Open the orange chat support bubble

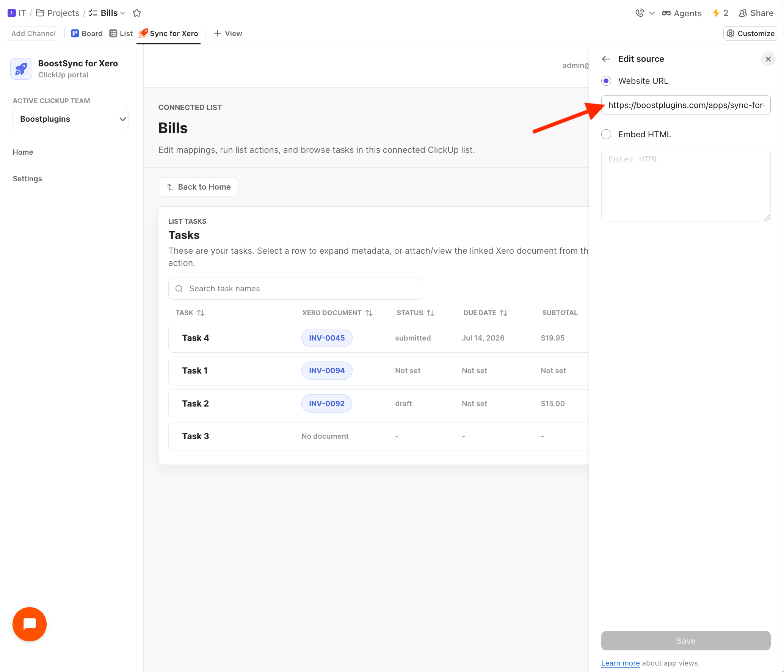click(30, 624)
